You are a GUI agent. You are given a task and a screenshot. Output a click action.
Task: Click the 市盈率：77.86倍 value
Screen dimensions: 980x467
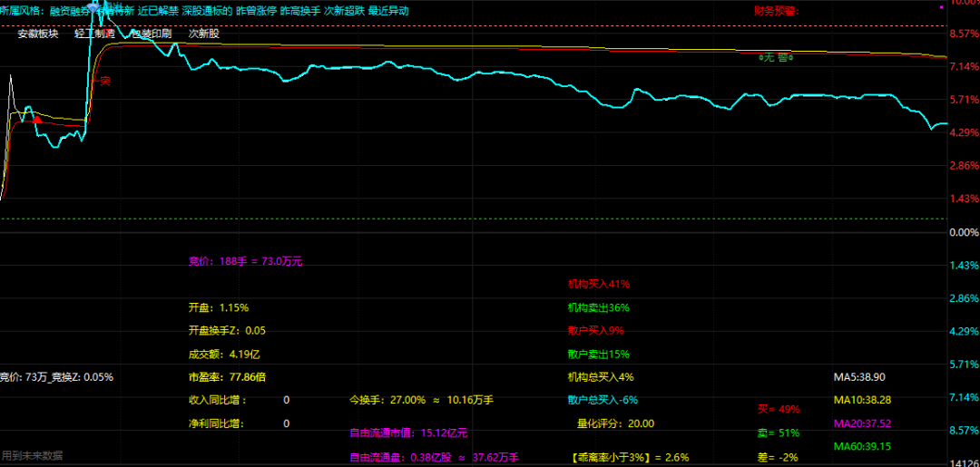coord(228,377)
